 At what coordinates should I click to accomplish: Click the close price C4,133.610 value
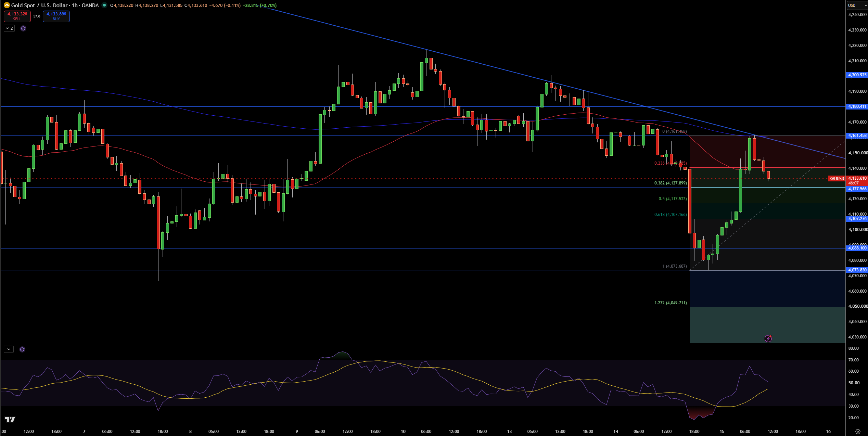(x=196, y=5)
